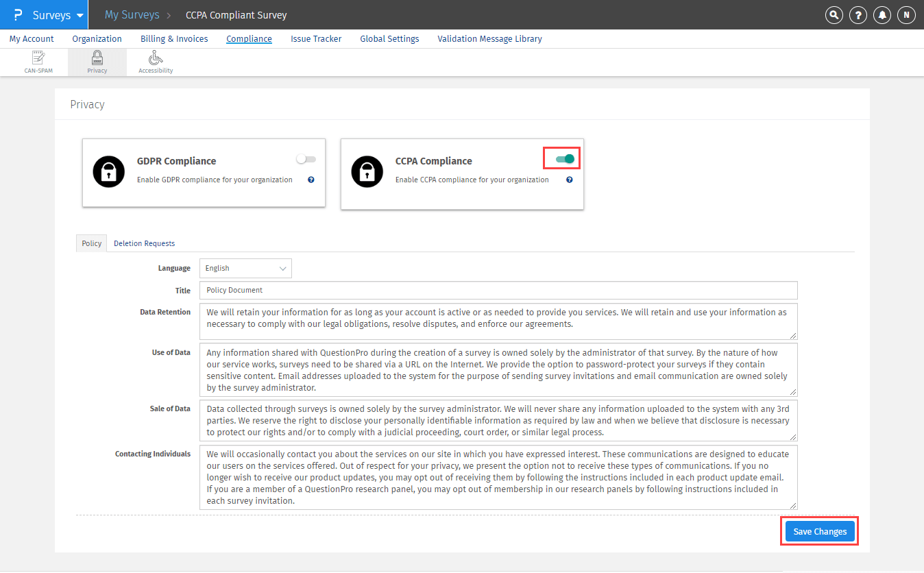This screenshot has height=573, width=924.
Task: Open the Language dropdown set to English
Action: (x=245, y=268)
